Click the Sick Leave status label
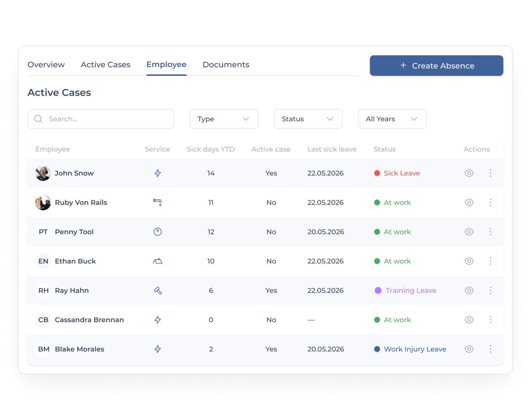The image size is (530, 420). tap(402, 173)
